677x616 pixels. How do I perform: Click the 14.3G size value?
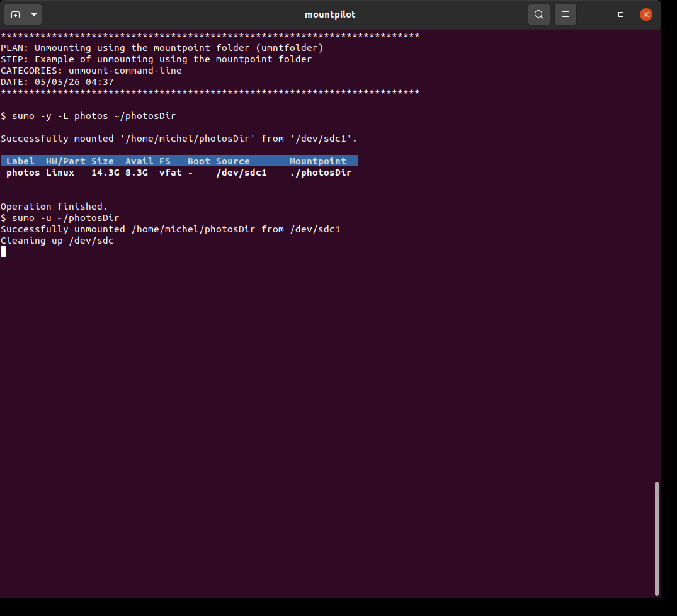click(x=105, y=173)
